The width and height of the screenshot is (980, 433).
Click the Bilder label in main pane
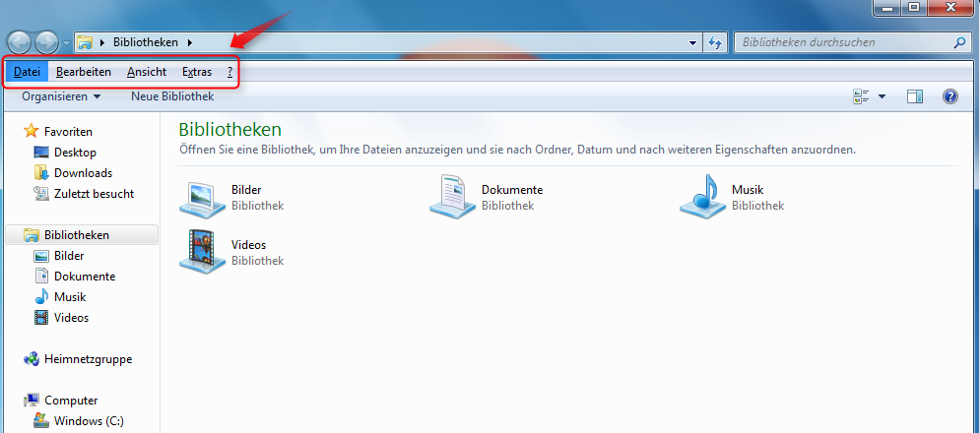click(x=246, y=190)
